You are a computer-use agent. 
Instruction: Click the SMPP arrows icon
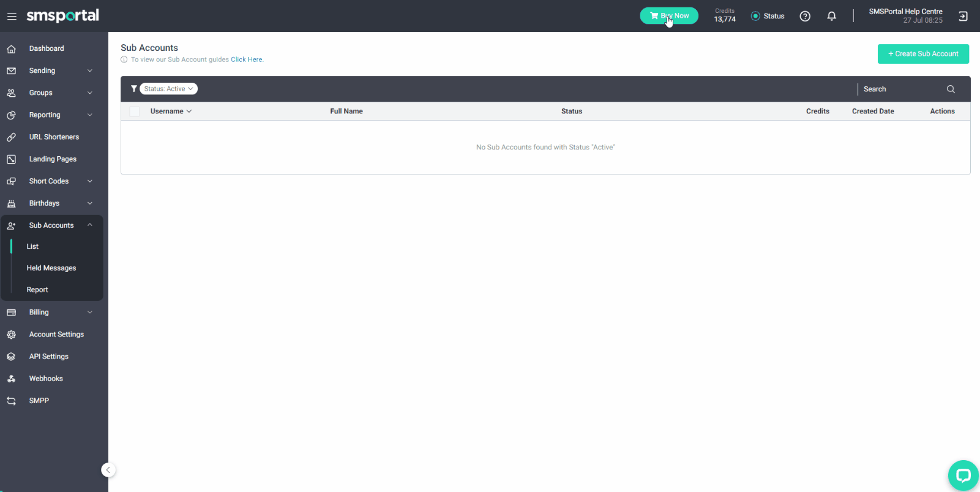click(x=11, y=401)
